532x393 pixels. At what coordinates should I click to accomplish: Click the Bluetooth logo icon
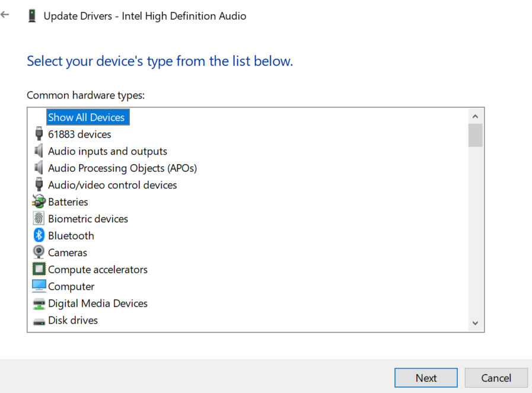(39, 235)
